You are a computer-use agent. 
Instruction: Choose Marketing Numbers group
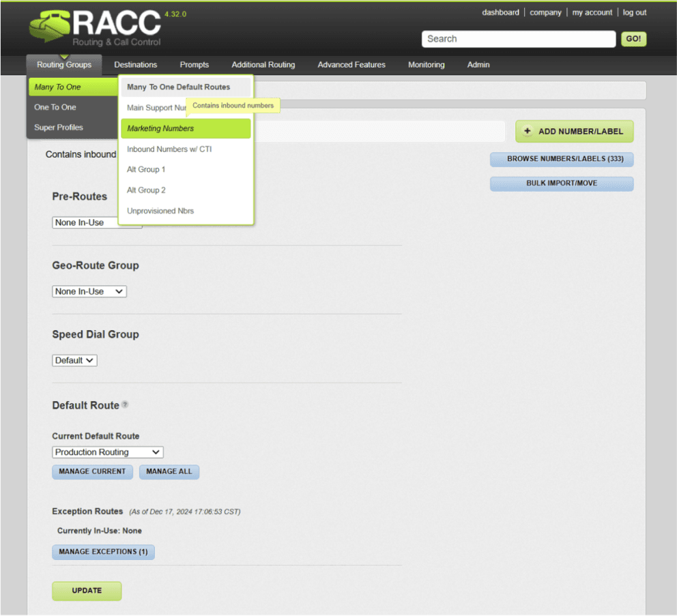point(186,129)
